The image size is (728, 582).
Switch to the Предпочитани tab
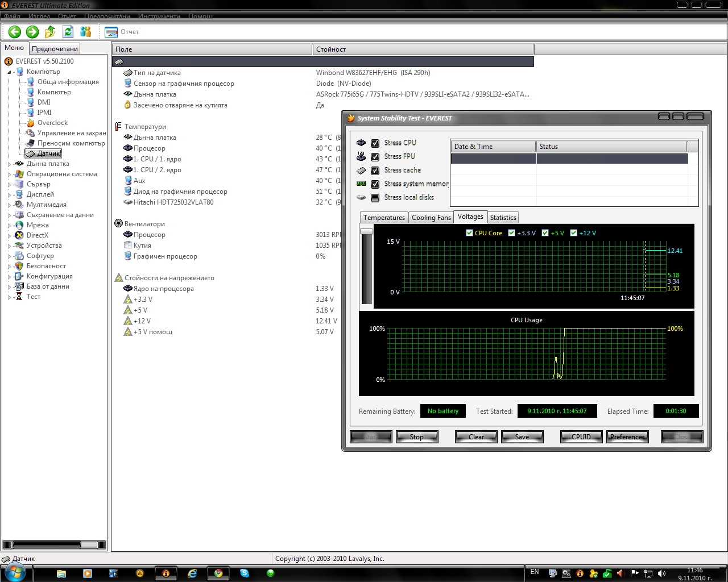coord(55,49)
